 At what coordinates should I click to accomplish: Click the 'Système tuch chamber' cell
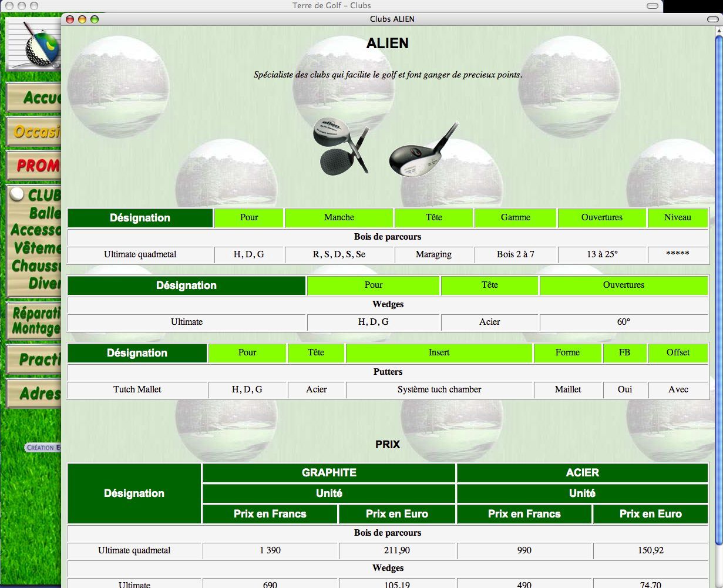coord(439,390)
